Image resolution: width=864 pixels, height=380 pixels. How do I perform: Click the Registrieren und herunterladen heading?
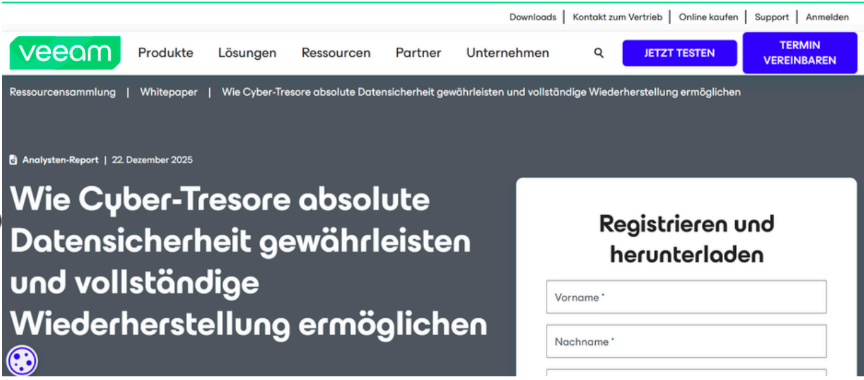coord(687,239)
